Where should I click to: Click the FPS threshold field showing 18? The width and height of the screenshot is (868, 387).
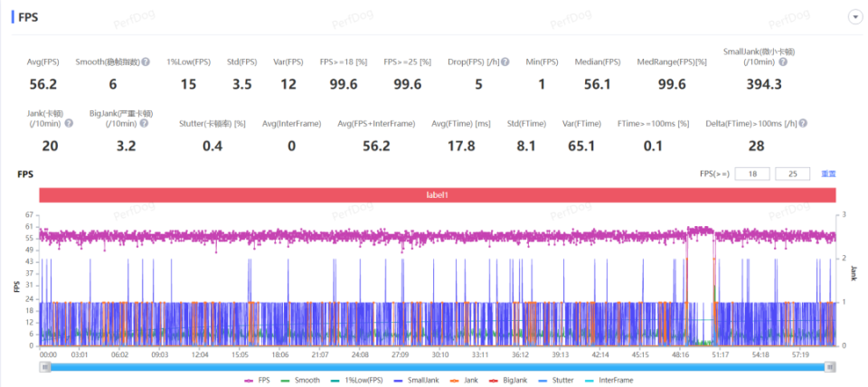tap(751, 174)
